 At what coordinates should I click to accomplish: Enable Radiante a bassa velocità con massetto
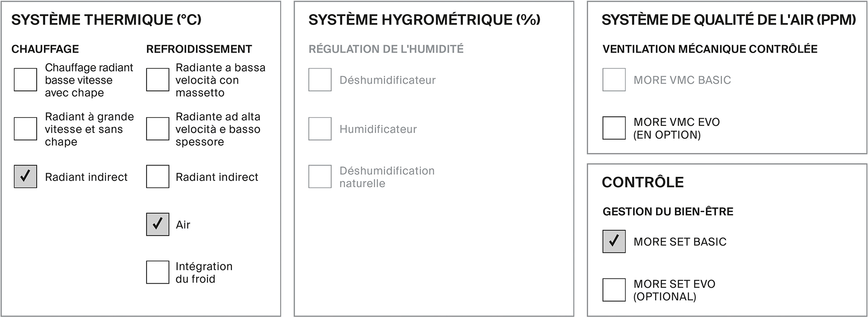point(157,80)
